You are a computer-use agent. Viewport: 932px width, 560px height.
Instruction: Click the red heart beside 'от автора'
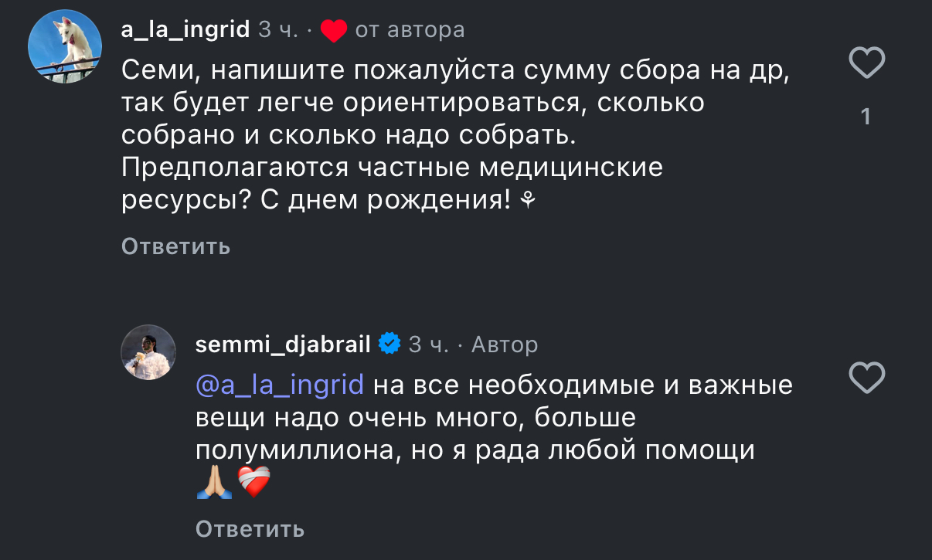pos(333,31)
